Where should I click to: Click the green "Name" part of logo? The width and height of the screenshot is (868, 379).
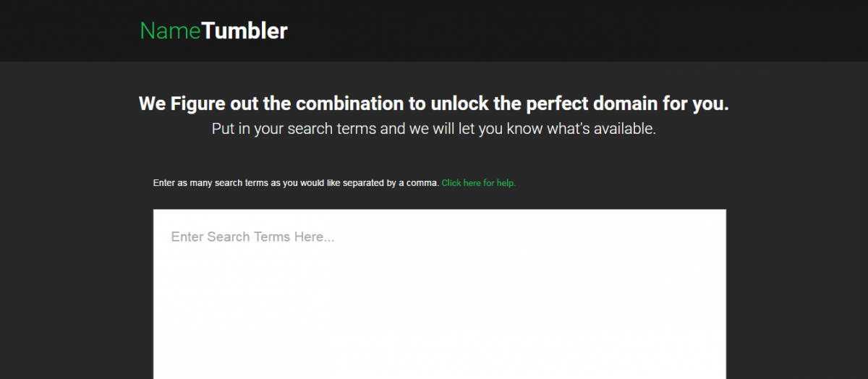click(170, 30)
